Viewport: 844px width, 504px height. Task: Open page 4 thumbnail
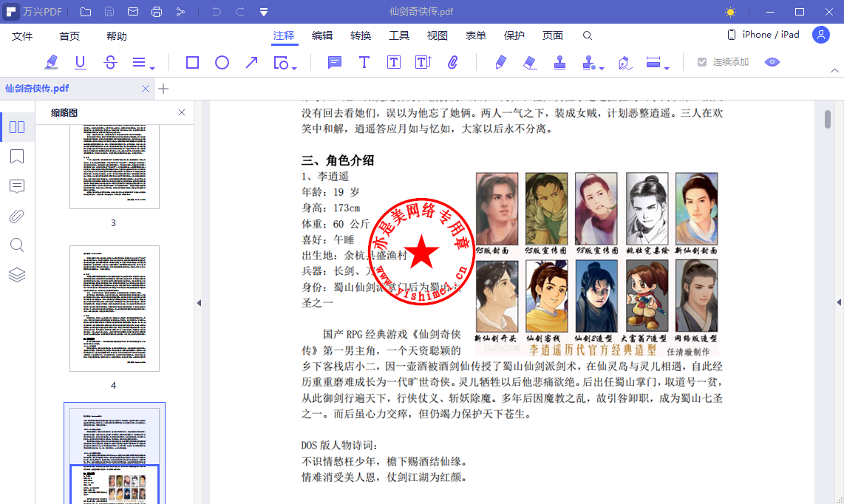[114, 309]
